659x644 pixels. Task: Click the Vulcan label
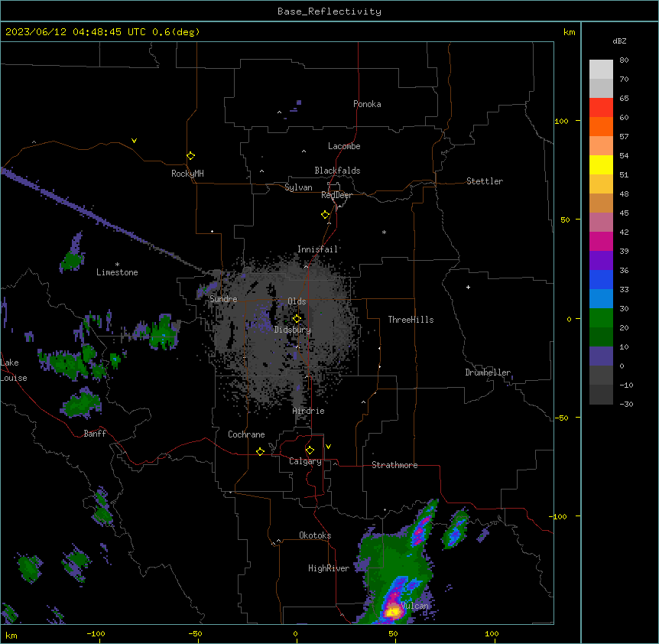[414, 606]
